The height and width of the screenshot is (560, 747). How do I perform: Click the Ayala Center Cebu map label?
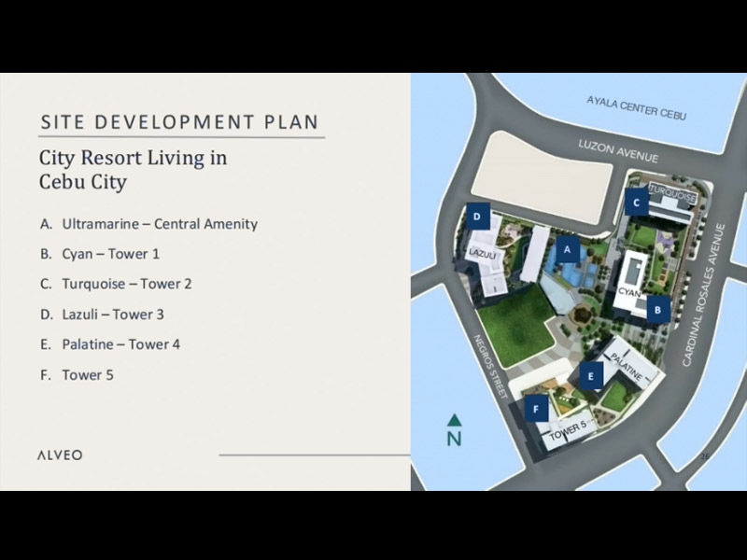click(x=636, y=107)
